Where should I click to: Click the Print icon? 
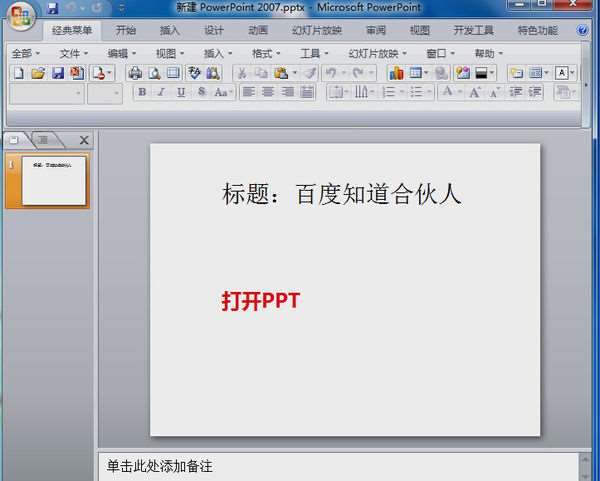pos(135,73)
